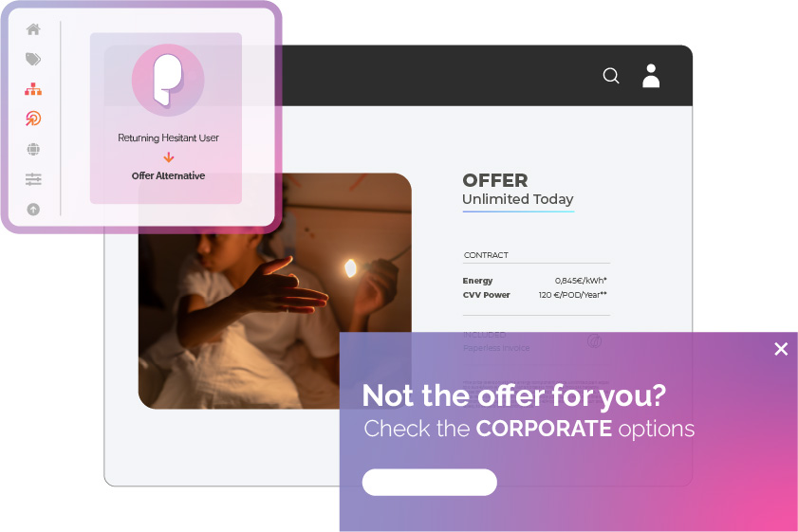Click the CONTRACT section heading
The width and height of the screenshot is (798, 532).
pos(486,255)
